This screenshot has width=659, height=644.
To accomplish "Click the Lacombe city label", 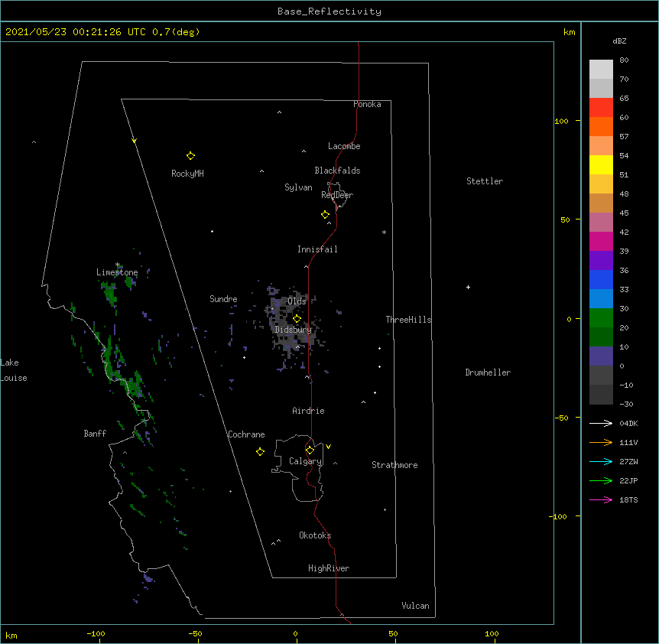I will (x=344, y=146).
